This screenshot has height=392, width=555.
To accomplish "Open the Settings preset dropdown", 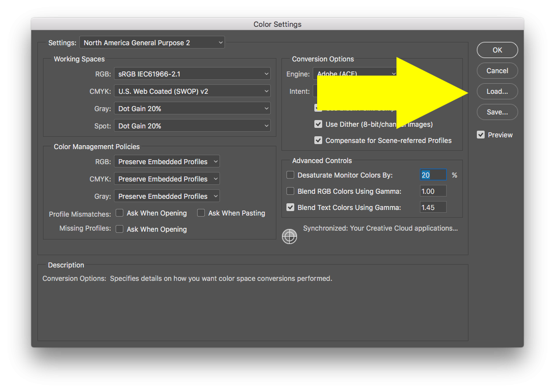I will 152,42.
